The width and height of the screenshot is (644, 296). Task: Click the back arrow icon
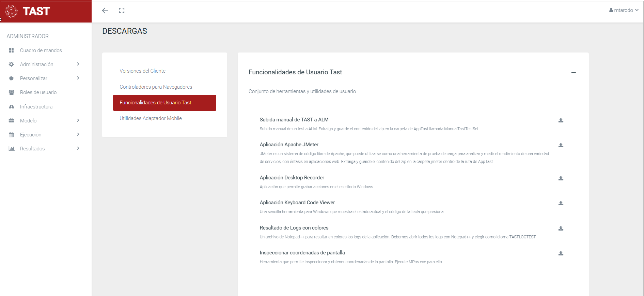[x=105, y=11]
